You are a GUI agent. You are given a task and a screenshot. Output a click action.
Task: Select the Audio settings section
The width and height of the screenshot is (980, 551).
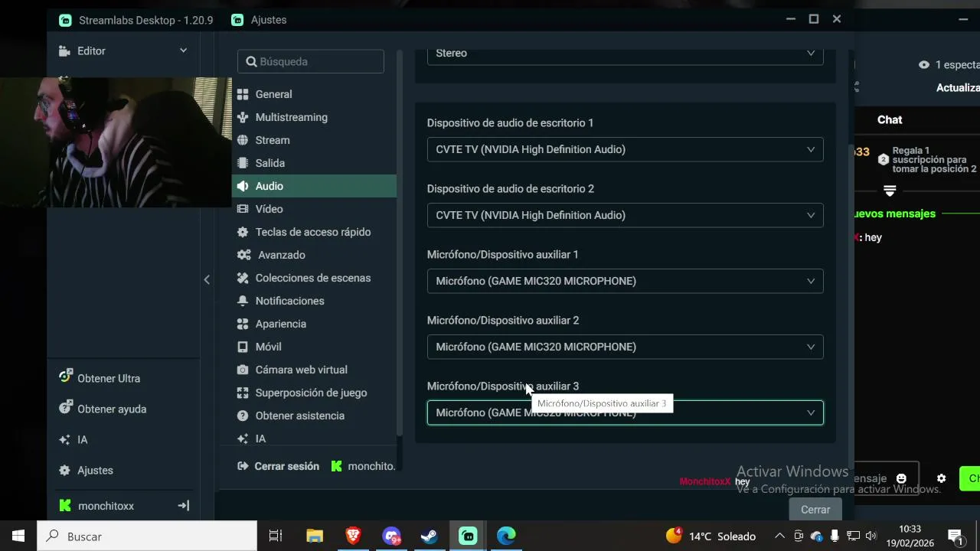[x=314, y=186]
